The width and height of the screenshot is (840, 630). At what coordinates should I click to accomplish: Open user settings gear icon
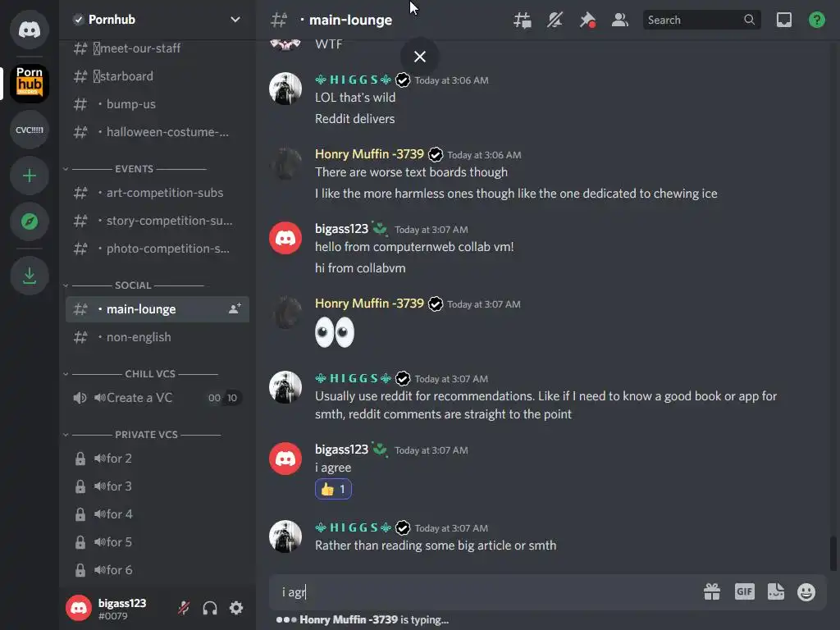(x=236, y=608)
